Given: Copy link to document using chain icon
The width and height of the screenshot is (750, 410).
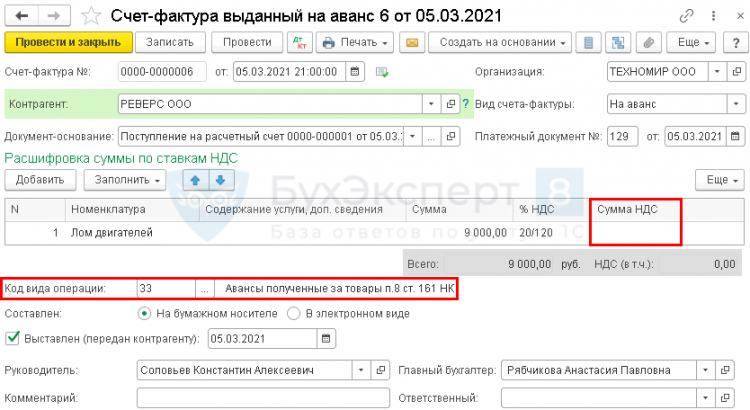Looking at the screenshot, I should coord(686,16).
